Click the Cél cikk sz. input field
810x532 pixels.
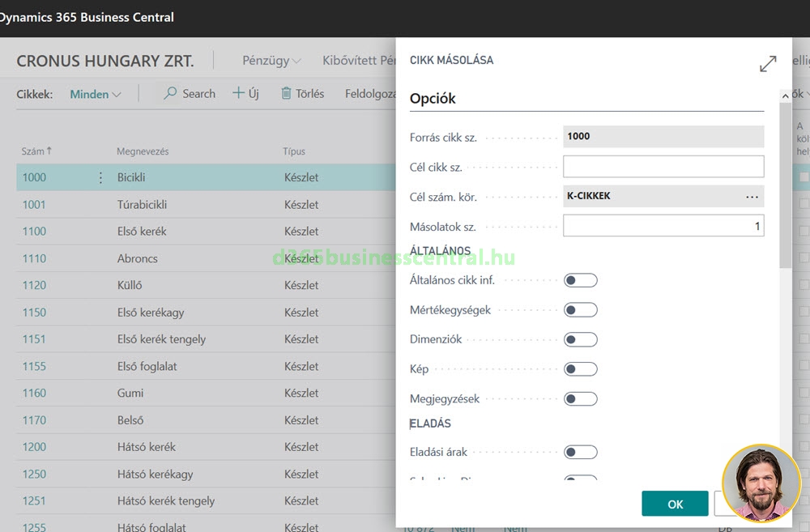[x=663, y=167]
